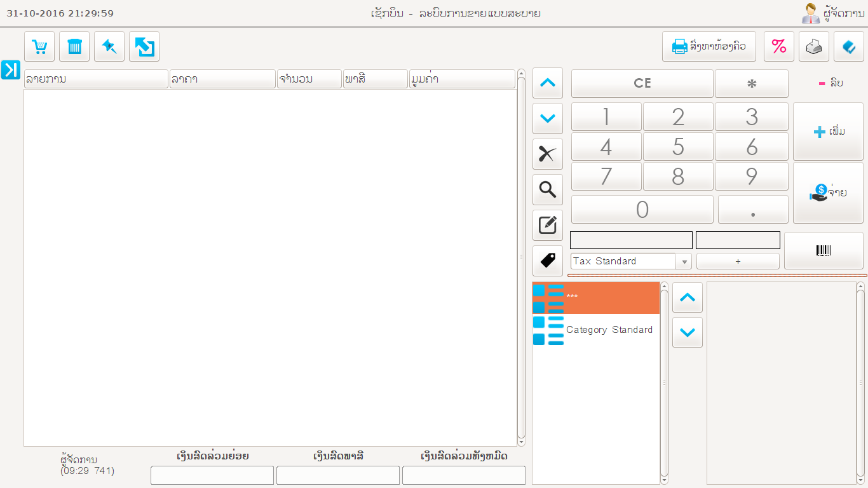
Task: Click the magnifier product search icon
Action: pyautogui.click(x=547, y=189)
